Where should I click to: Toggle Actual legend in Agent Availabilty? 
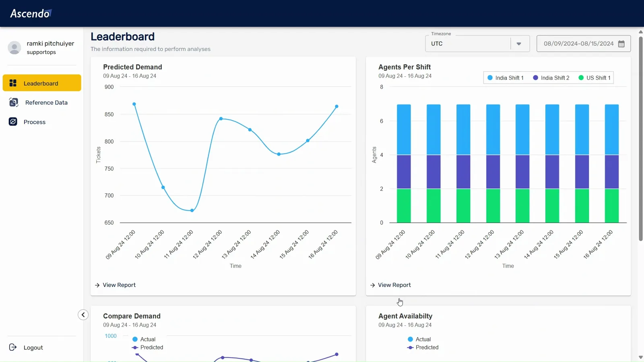[x=419, y=339]
